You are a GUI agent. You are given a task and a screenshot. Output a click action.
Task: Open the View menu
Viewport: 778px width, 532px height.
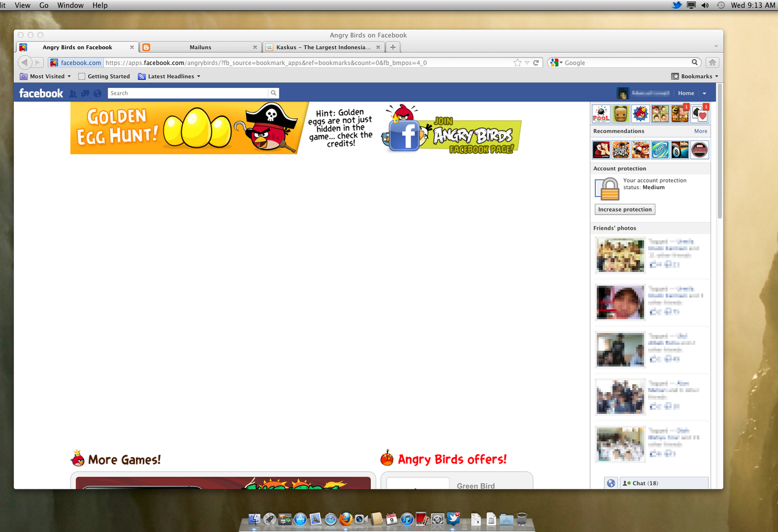[22, 5]
